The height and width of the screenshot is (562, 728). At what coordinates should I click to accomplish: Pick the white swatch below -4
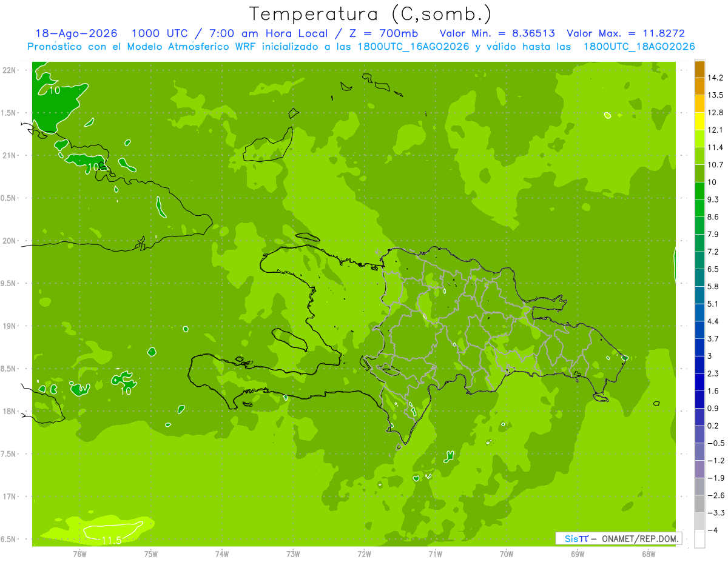point(699,539)
